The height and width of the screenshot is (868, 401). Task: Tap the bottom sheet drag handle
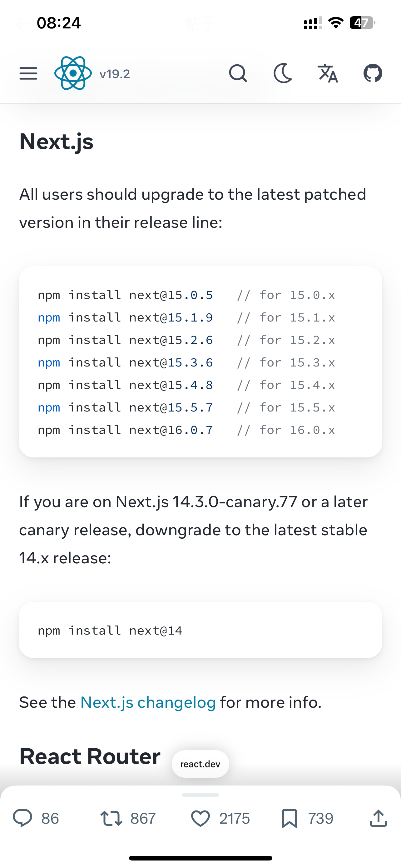coord(200,795)
